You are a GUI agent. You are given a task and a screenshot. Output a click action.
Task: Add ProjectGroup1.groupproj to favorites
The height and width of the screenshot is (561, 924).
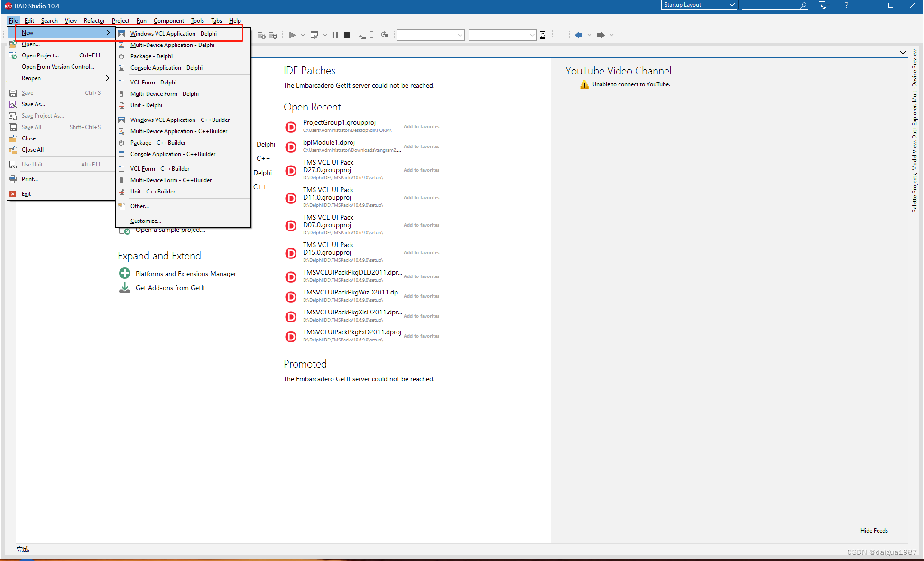point(421,127)
